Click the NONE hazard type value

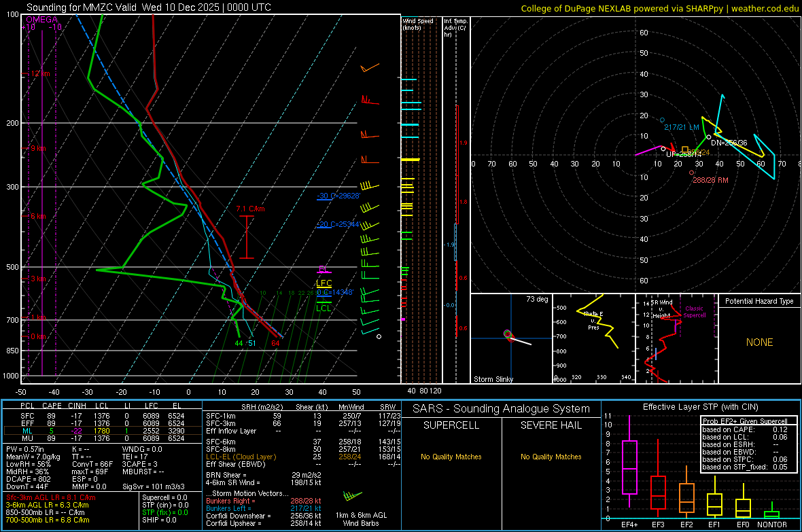pyautogui.click(x=760, y=342)
